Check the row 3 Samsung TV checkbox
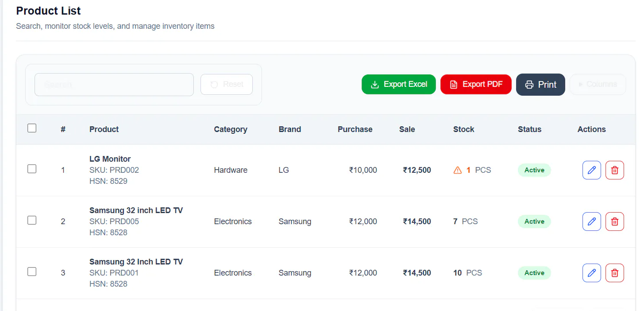Image resolution: width=644 pixels, height=311 pixels. [x=32, y=272]
